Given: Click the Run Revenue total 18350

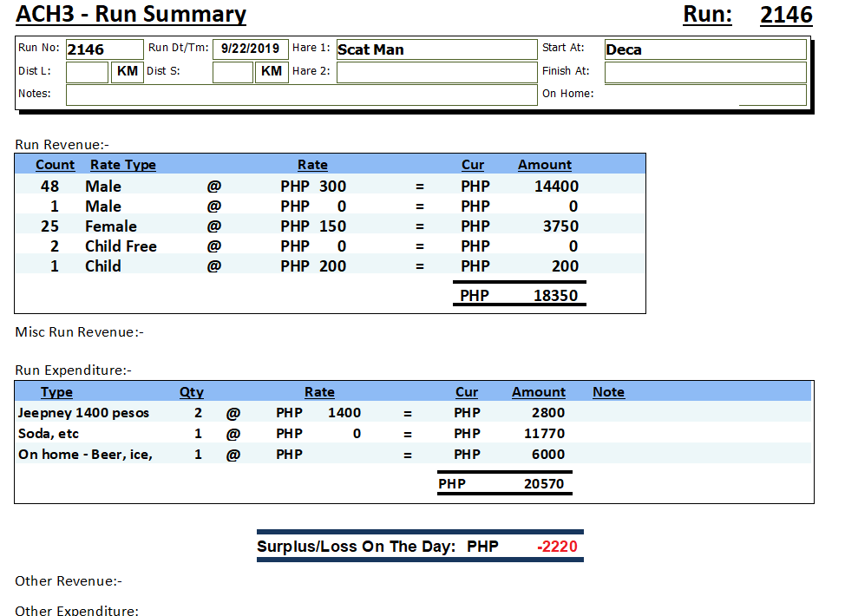Looking at the screenshot, I should (x=555, y=295).
